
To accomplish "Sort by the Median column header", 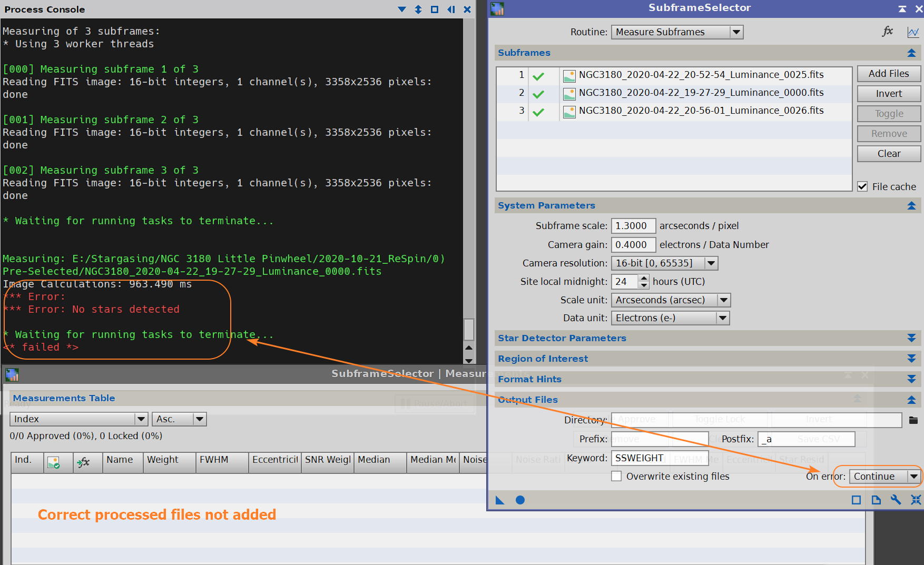I will point(380,462).
